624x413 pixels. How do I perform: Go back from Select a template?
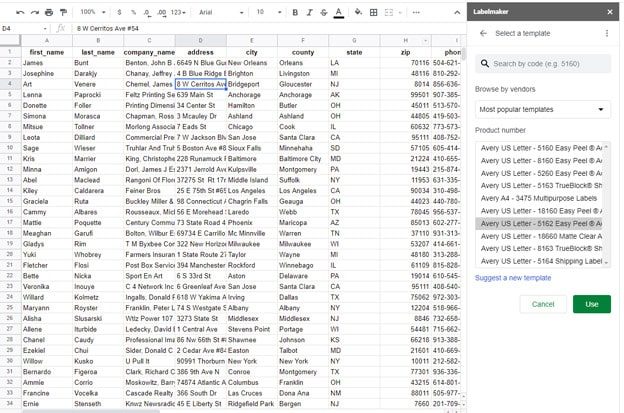pyautogui.click(x=483, y=33)
